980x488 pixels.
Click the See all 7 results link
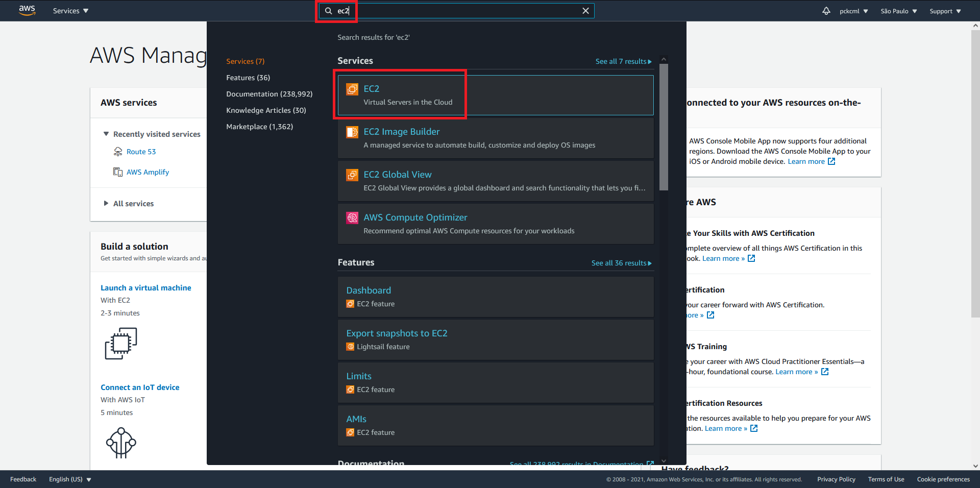pos(622,61)
